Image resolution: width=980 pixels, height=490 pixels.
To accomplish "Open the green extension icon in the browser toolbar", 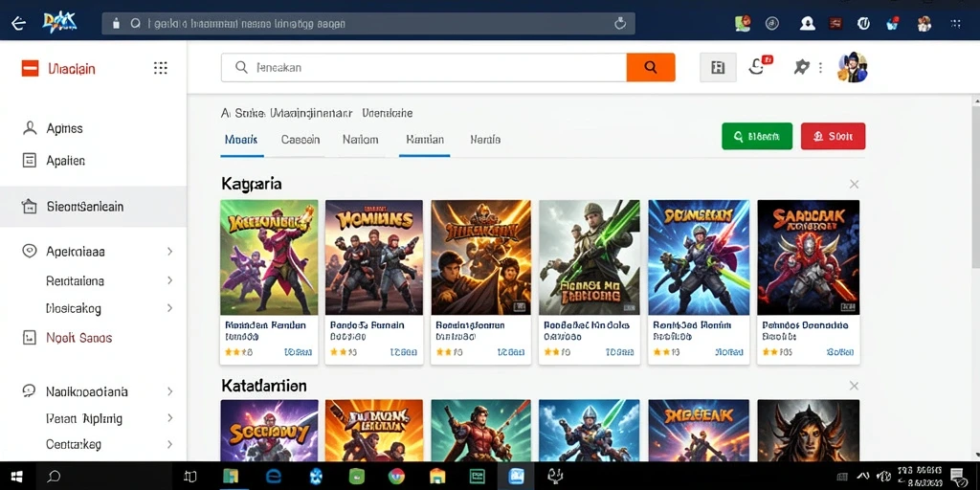I will point(743,24).
